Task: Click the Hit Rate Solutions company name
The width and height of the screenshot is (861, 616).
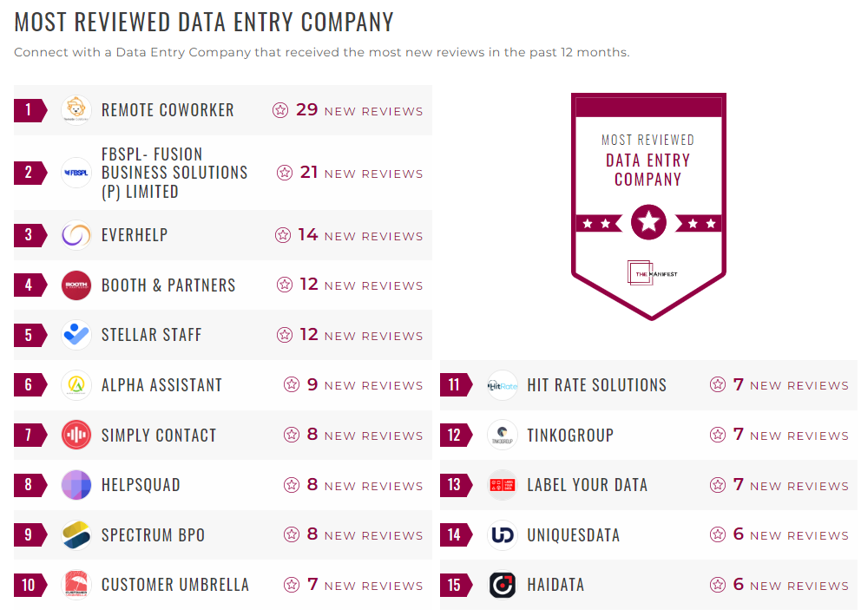Action: [599, 384]
